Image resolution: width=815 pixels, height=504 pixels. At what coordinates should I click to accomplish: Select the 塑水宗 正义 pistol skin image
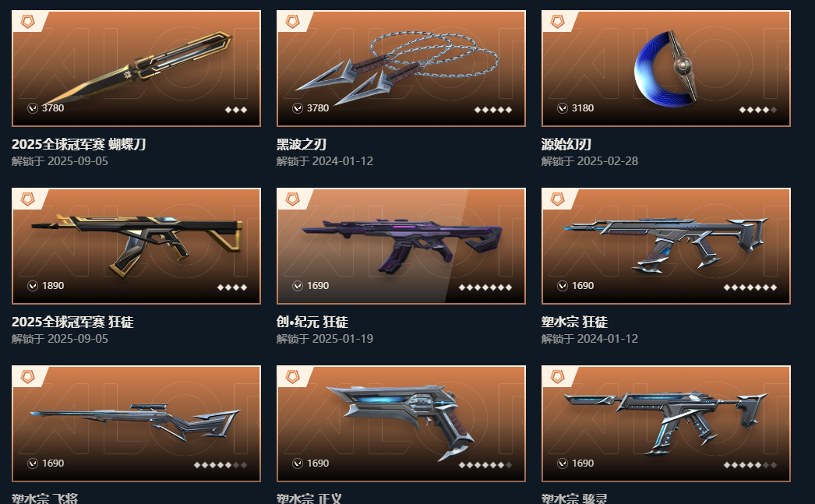400,424
